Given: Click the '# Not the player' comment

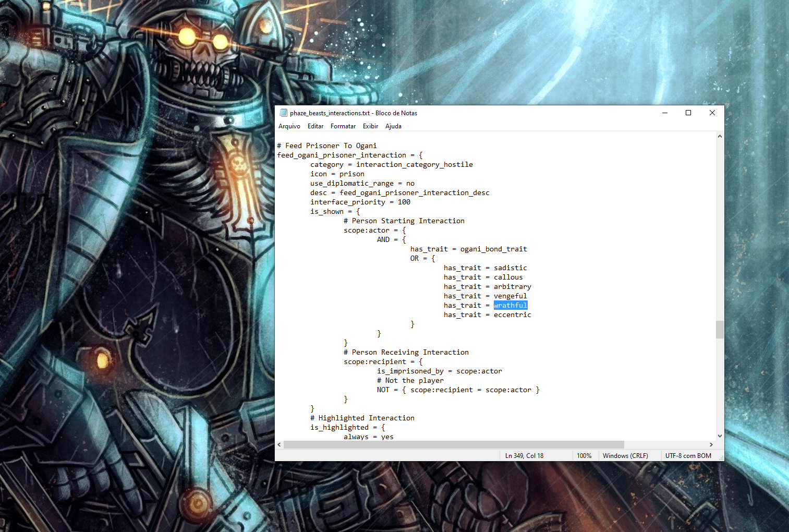Looking at the screenshot, I should click(410, 381).
